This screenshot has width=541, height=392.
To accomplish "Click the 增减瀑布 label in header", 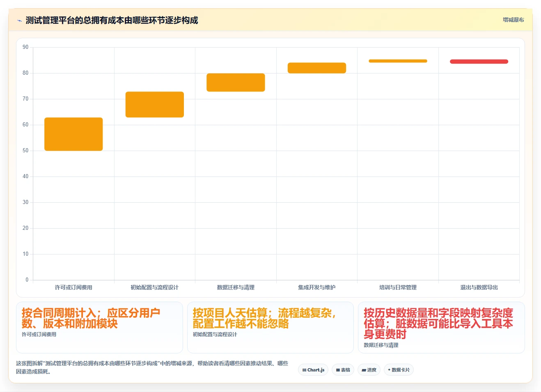I will pyautogui.click(x=513, y=20).
